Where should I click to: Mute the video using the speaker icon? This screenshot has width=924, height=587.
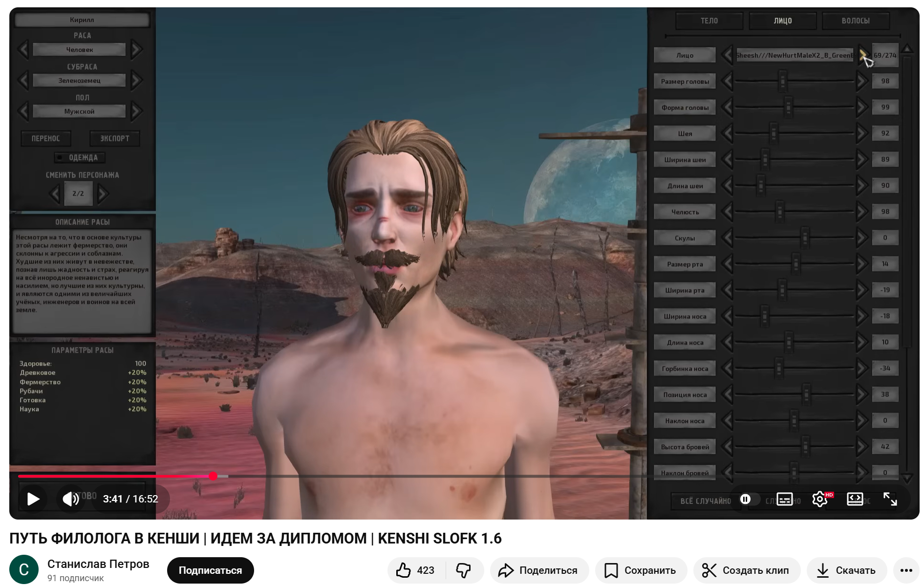click(71, 499)
